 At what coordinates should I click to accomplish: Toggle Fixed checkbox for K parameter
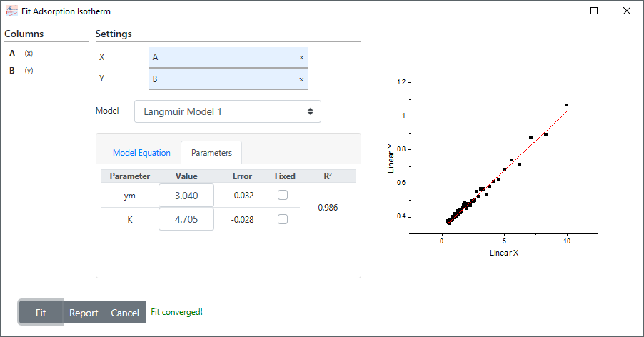click(283, 219)
